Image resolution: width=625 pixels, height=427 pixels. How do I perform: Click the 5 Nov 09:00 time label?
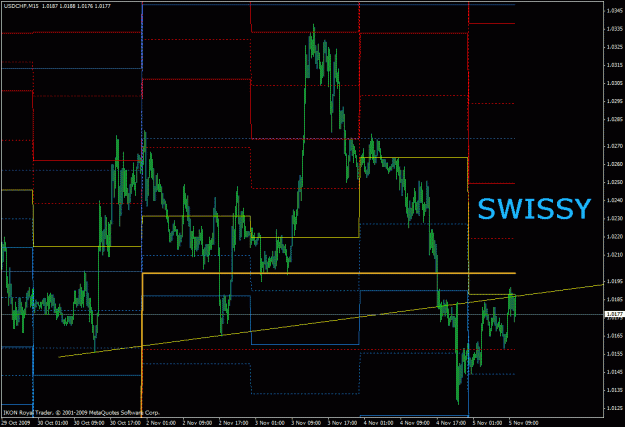point(524,423)
